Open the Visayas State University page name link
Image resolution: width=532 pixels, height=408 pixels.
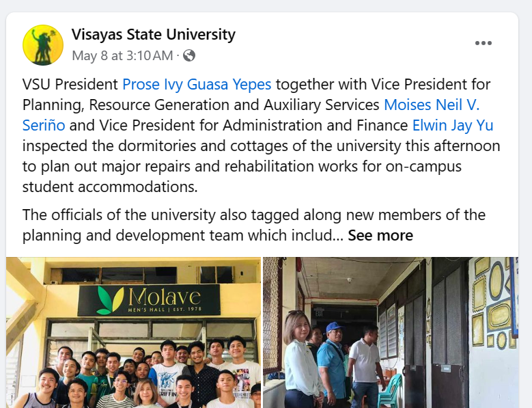(154, 34)
